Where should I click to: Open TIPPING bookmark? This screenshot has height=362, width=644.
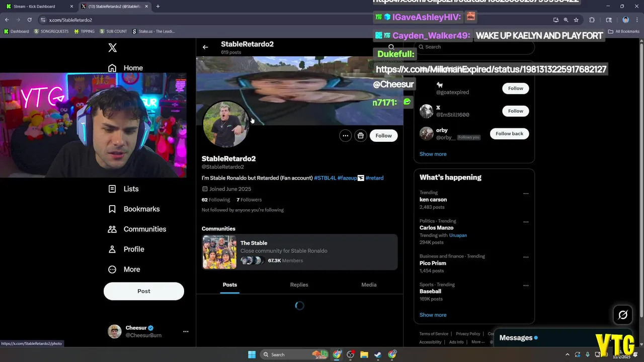pos(84,31)
